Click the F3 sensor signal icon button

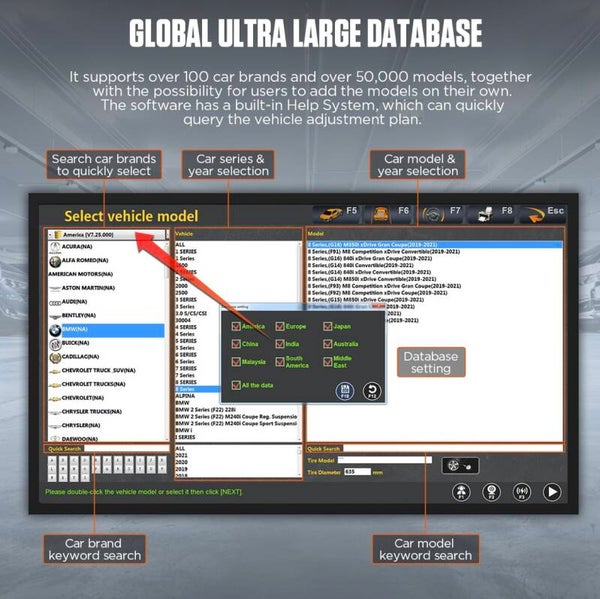[x=522, y=491]
